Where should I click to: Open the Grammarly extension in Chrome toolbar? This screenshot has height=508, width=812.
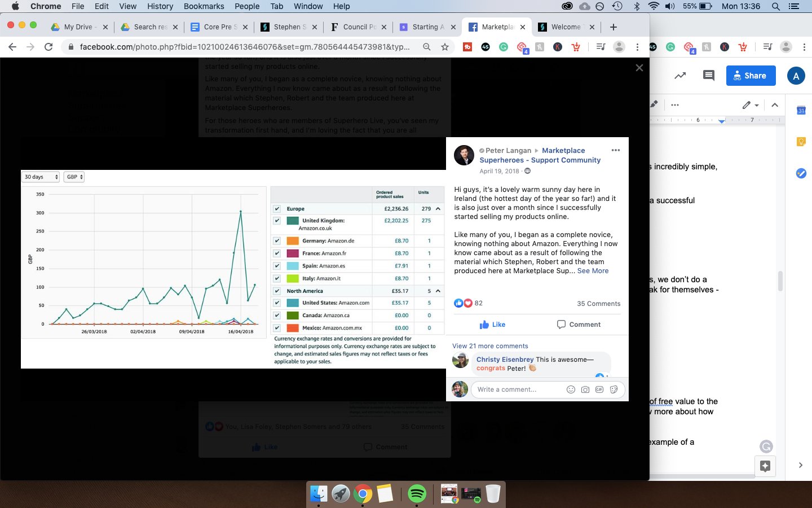tap(504, 47)
